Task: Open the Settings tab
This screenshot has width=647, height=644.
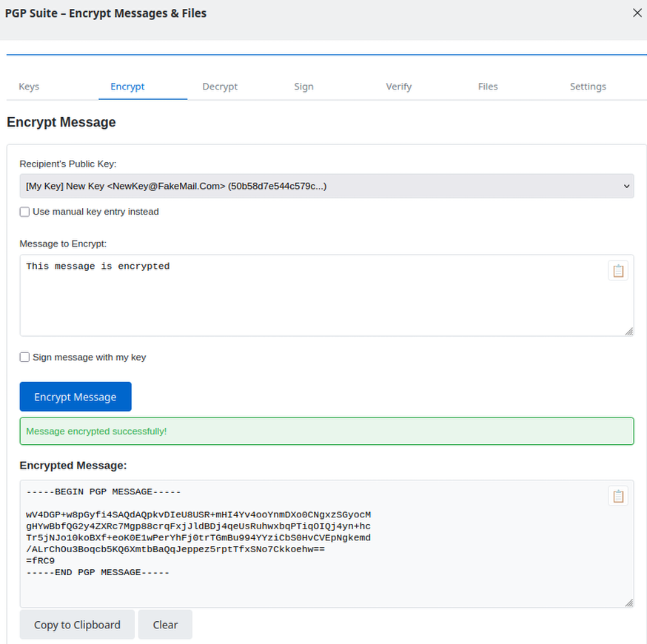Action: point(588,86)
